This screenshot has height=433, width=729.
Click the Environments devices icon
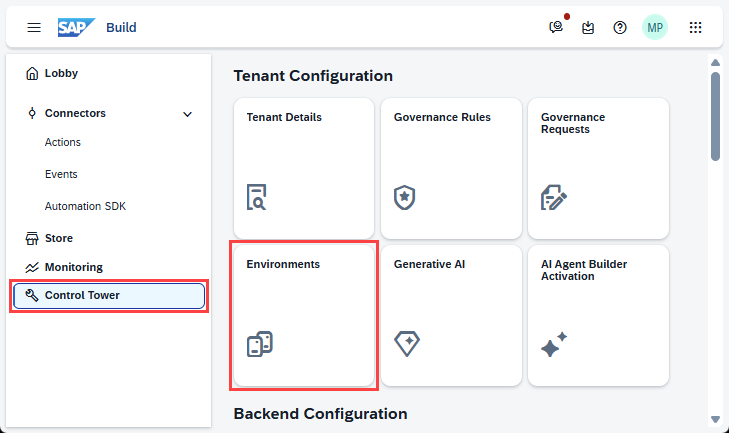pyautogui.click(x=259, y=344)
